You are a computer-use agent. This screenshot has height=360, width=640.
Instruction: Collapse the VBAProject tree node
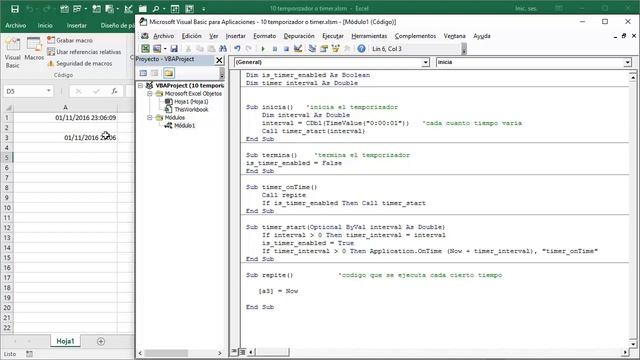(x=140, y=85)
